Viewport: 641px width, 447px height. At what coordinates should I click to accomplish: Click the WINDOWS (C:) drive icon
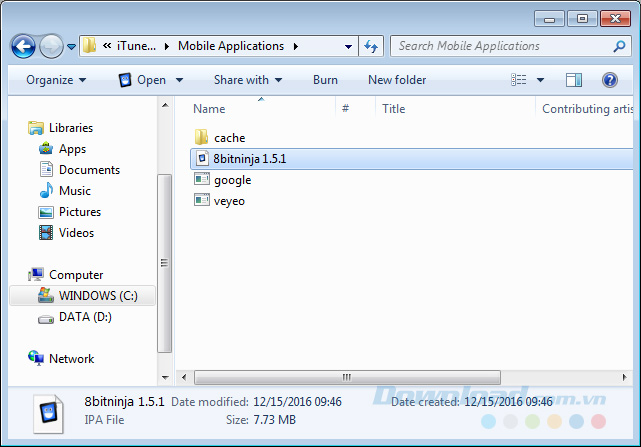click(46, 295)
